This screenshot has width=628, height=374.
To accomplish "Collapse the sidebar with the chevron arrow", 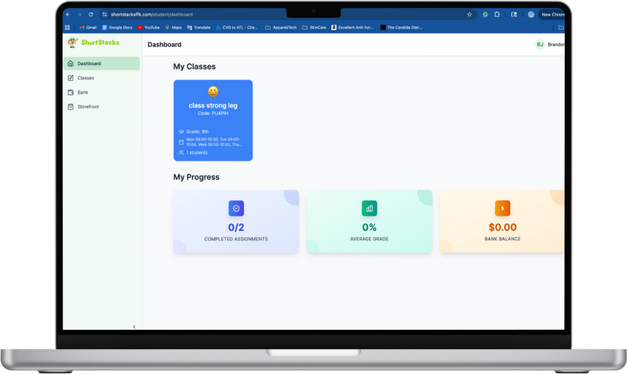I will click(x=134, y=327).
